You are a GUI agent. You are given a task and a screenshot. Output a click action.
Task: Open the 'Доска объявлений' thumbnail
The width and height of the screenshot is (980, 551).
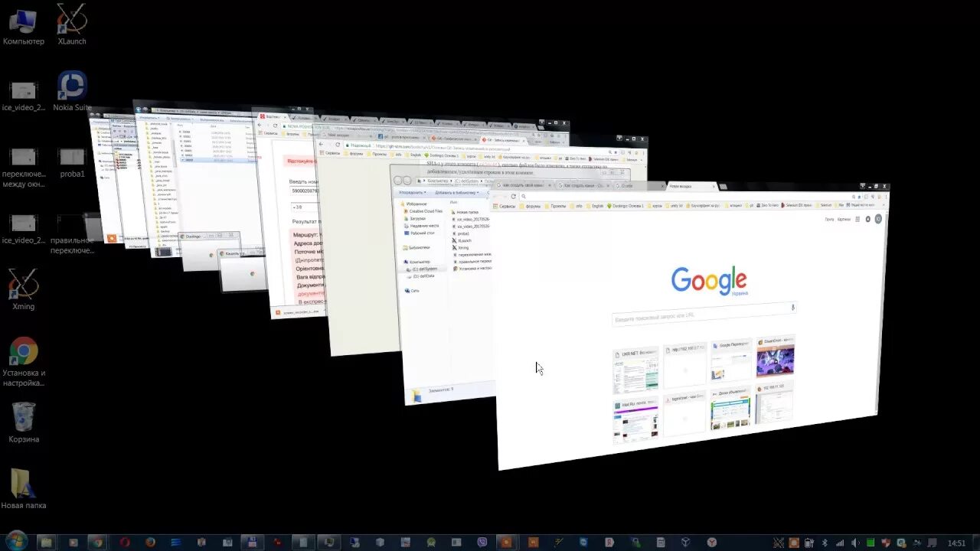[x=730, y=409]
